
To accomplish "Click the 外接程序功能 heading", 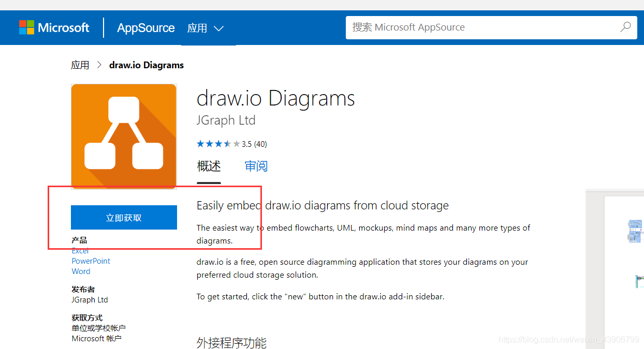I will [x=231, y=343].
